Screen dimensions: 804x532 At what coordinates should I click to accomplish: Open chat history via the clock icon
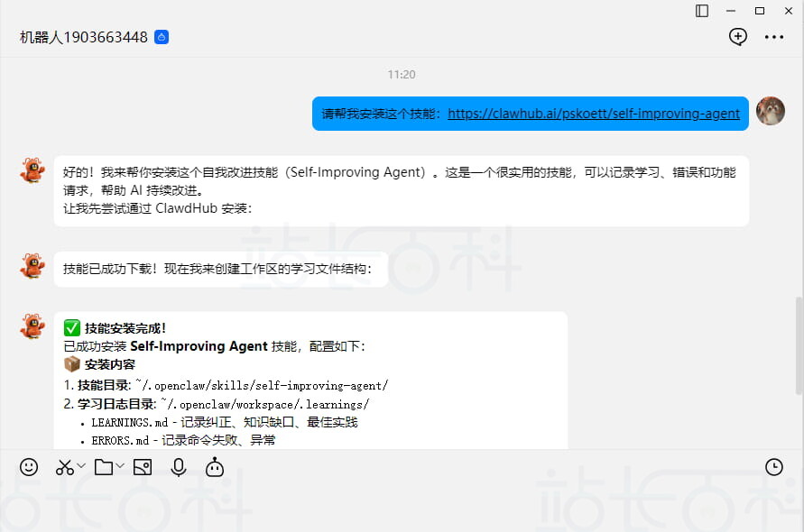tap(774, 467)
